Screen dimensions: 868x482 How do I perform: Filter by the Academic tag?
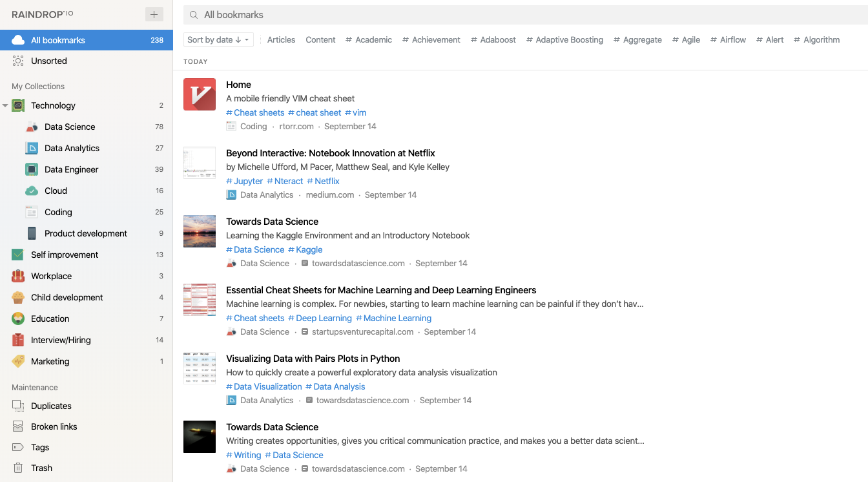(x=369, y=39)
